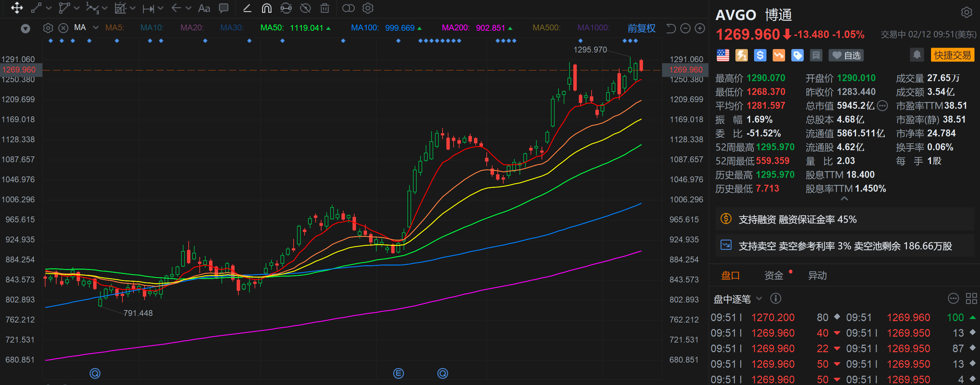Open quote panel settings gear icon
Screen dimensions: 980x385
pos(967,12)
